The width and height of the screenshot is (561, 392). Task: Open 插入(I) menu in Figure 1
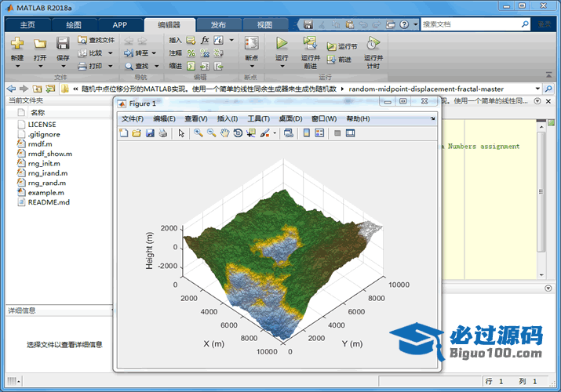tap(228, 118)
